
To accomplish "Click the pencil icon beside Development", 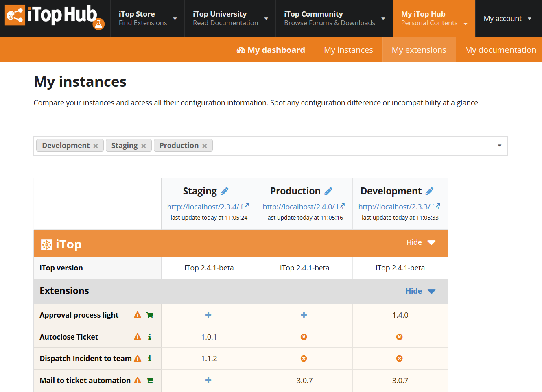I will (x=429, y=191).
